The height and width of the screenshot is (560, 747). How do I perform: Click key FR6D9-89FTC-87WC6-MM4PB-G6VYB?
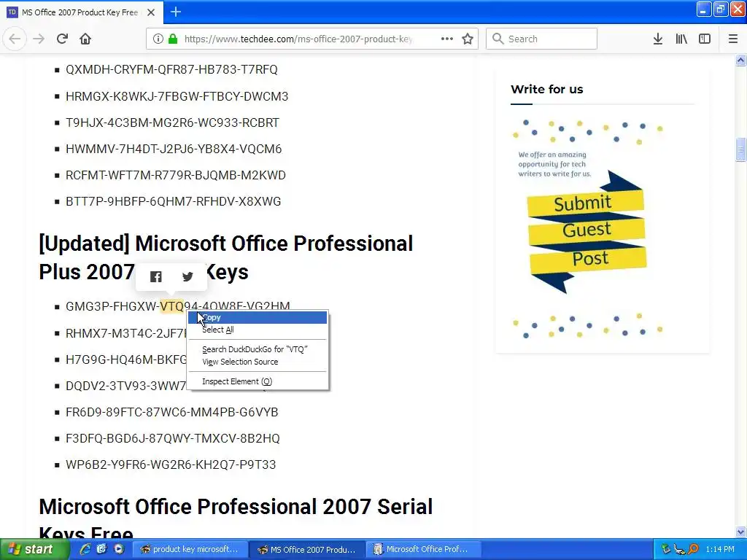pos(172,412)
